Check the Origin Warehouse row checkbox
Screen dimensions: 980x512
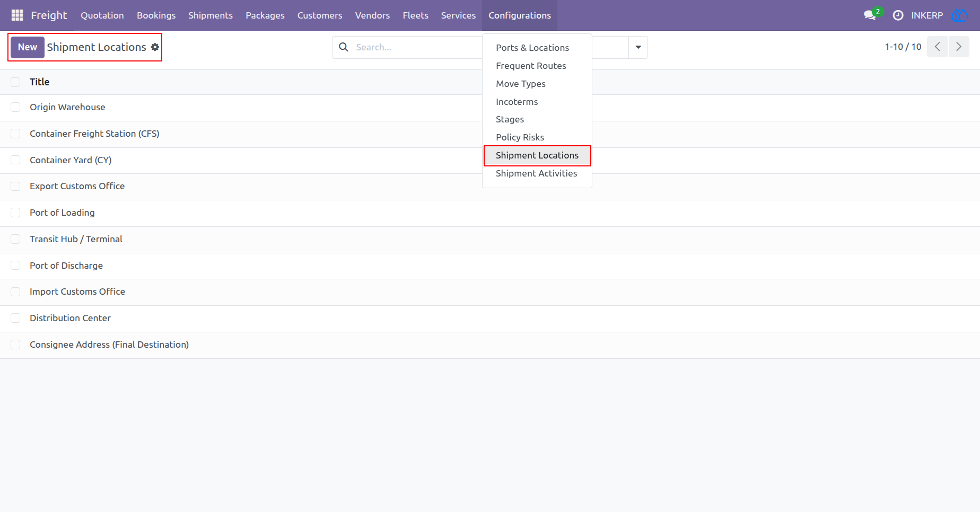coord(15,107)
